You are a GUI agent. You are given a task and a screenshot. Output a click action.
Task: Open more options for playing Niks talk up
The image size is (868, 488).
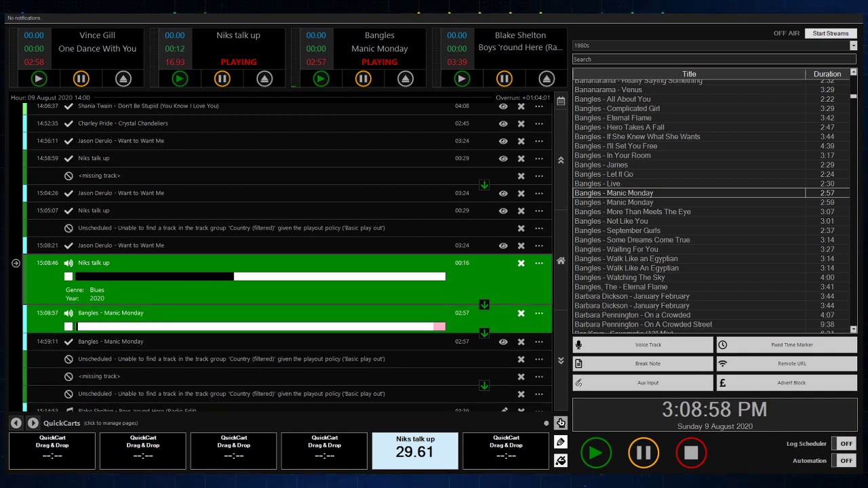tap(539, 263)
